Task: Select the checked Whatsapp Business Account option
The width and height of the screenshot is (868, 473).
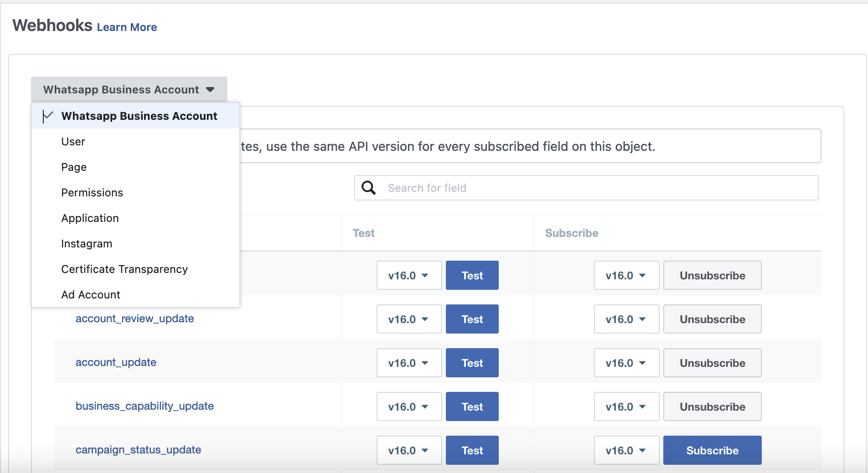Action: click(136, 116)
